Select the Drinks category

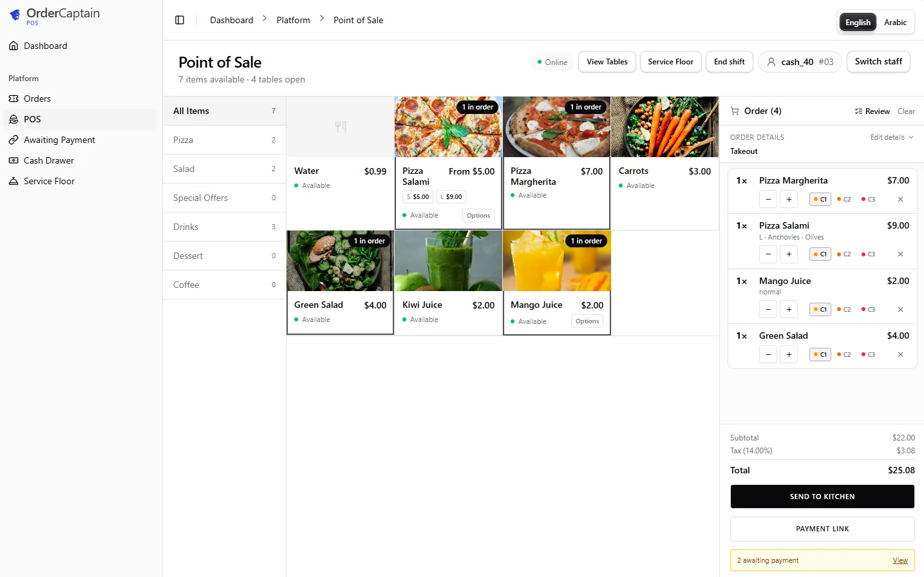click(x=224, y=227)
